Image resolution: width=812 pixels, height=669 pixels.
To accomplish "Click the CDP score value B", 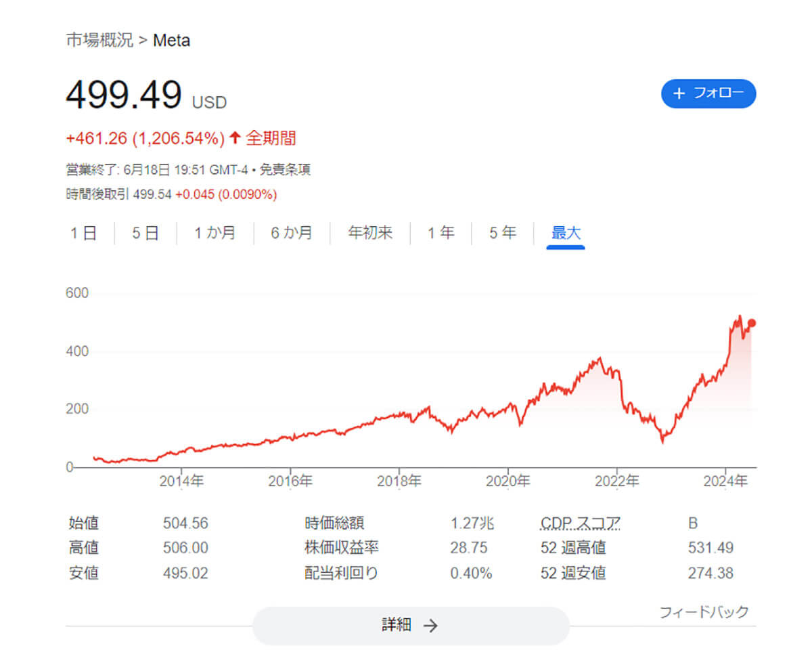I will pos(692,523).
